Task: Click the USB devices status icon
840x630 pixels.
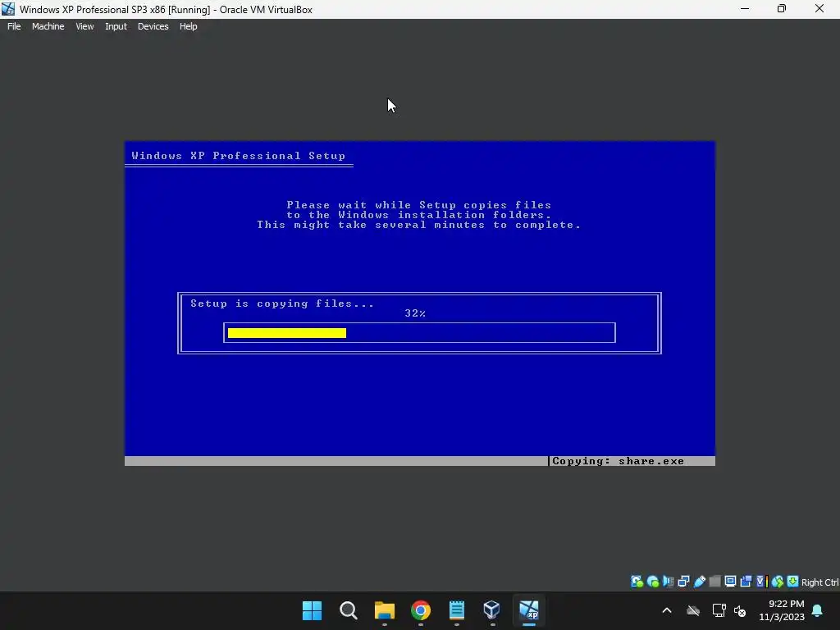Action: click(x=699, y=582)
